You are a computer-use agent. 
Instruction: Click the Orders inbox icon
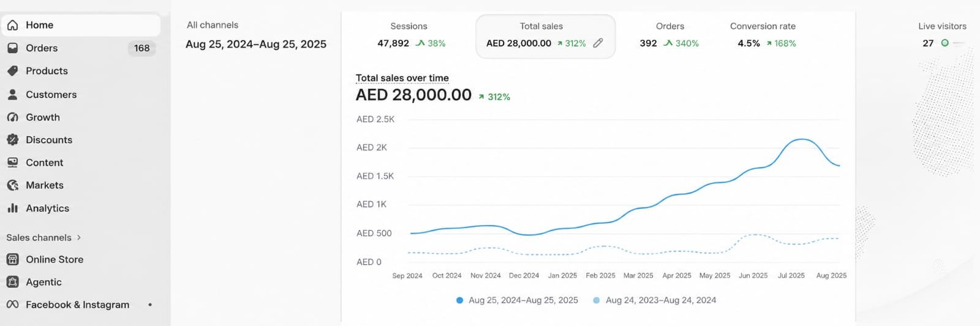[12, 48]
